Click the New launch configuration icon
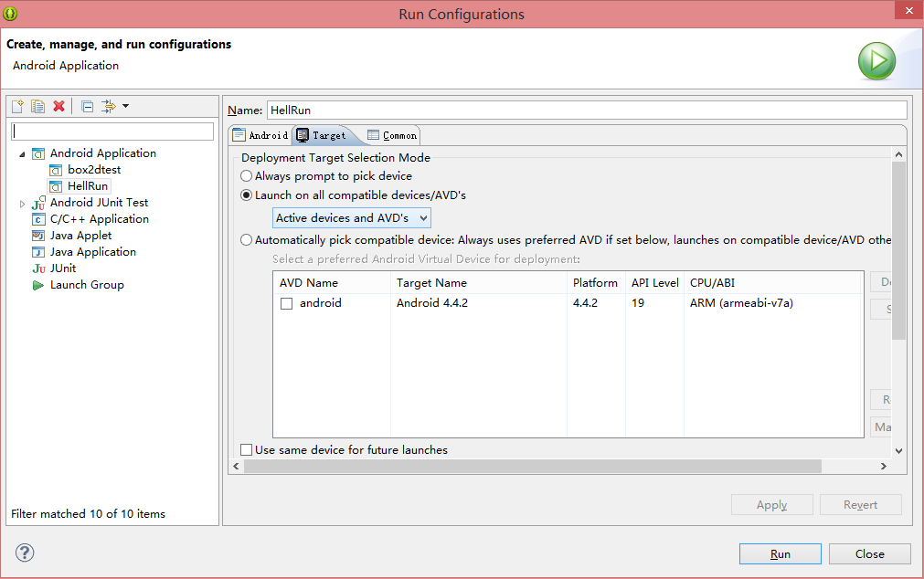The image size is (924, 579). [17, 106]
